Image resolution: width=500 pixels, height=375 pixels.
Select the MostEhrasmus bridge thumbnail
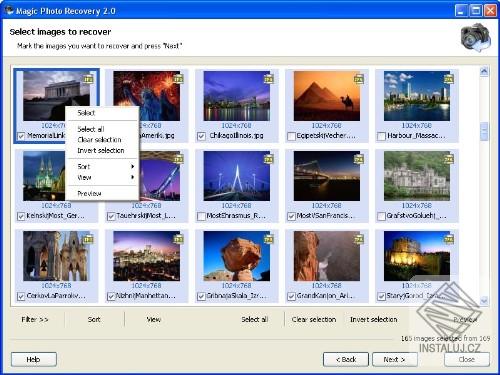237,176
